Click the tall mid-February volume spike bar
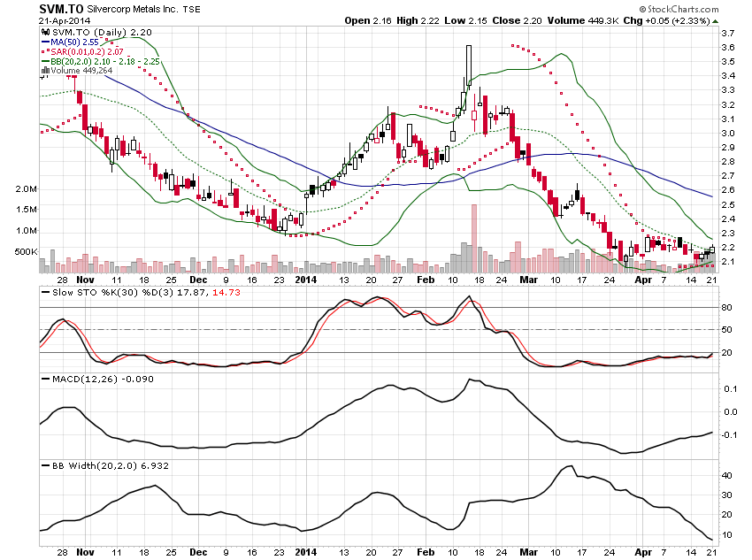Screen dimensions: 752x560 tap(474, 239)
